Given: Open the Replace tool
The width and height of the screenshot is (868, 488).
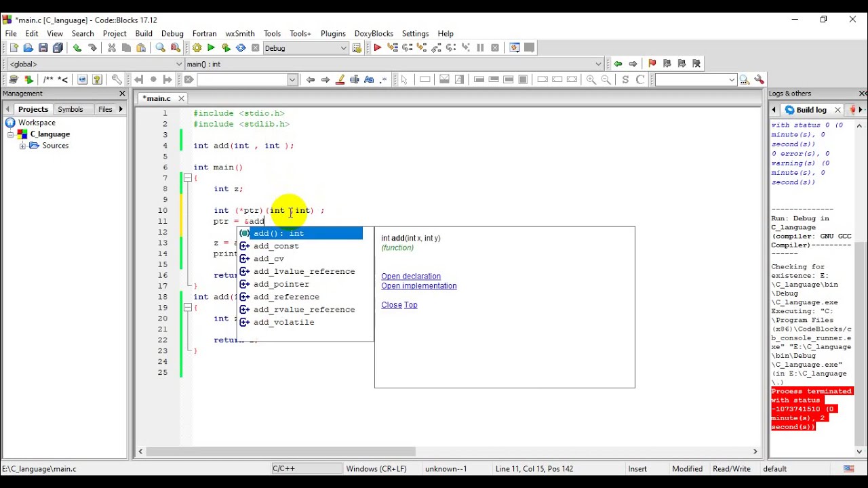Looking at the screenshot, I should click(x=176, y=48).
